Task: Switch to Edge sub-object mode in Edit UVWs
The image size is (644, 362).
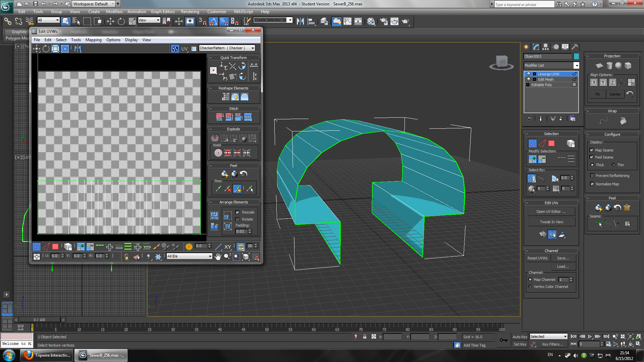Action: 46,247
